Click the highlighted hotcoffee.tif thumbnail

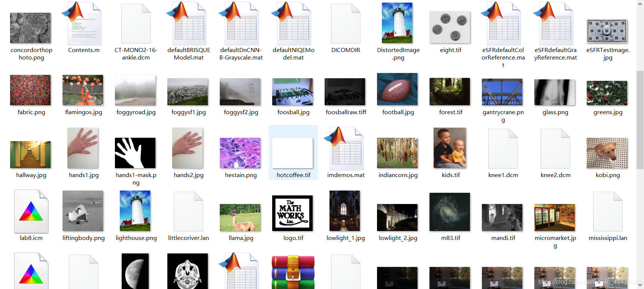pyautogui.click(x=292, y=153)
